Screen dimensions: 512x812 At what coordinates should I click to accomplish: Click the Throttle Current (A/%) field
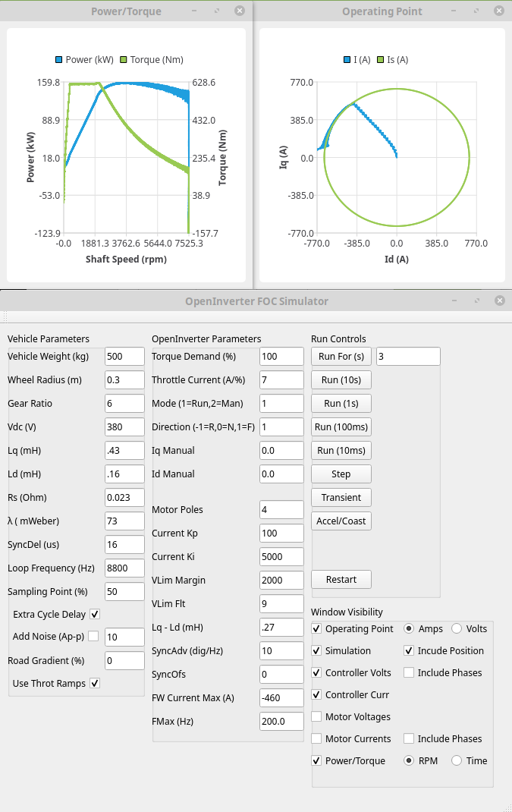281,379
